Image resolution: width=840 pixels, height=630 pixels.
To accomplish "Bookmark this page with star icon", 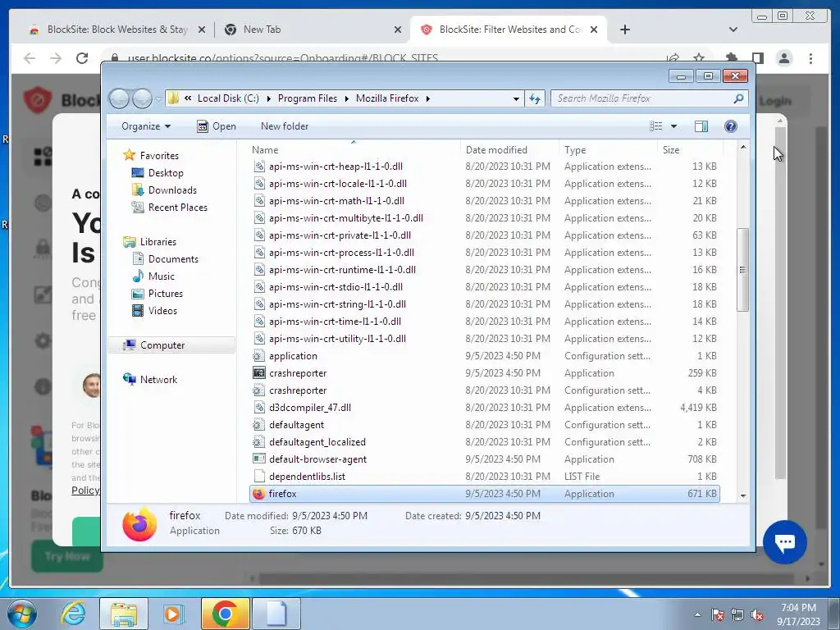I will pyautogui.click(x=699, y=58).
